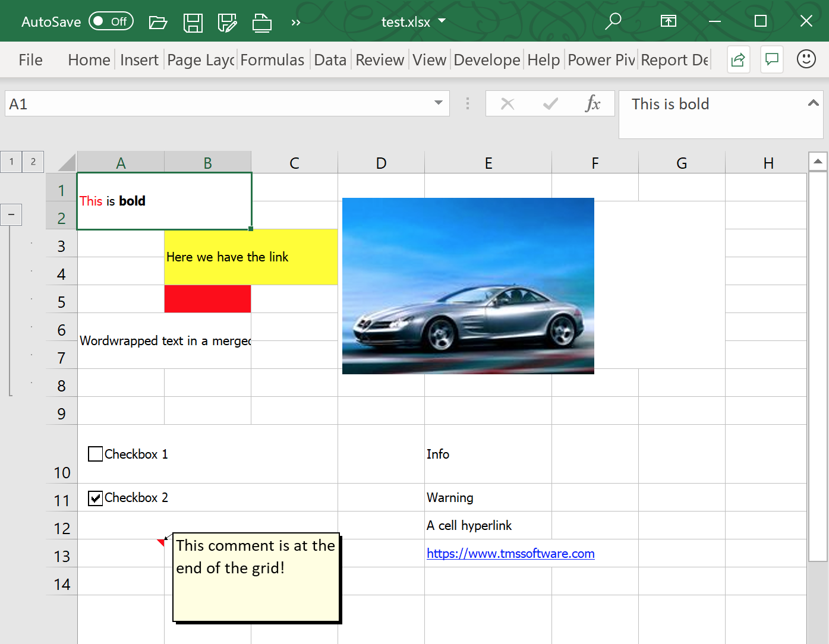
Task: Click the smiley feedback icon
Action: [806, 59]
